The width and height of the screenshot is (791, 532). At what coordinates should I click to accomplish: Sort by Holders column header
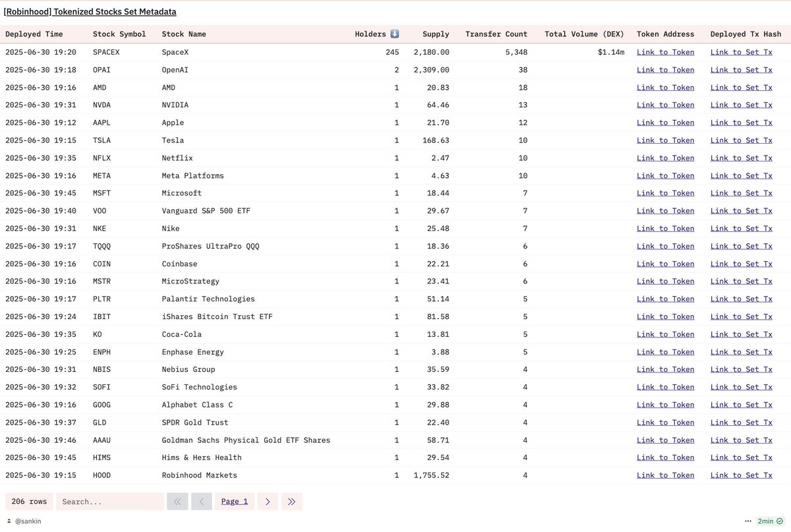[x=377, y=34]
